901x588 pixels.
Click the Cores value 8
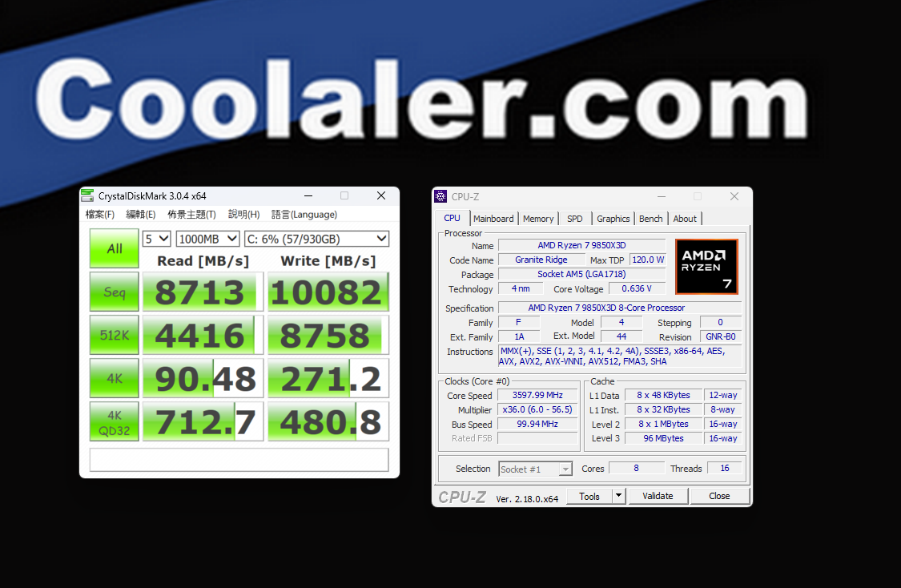click(636, 469)
